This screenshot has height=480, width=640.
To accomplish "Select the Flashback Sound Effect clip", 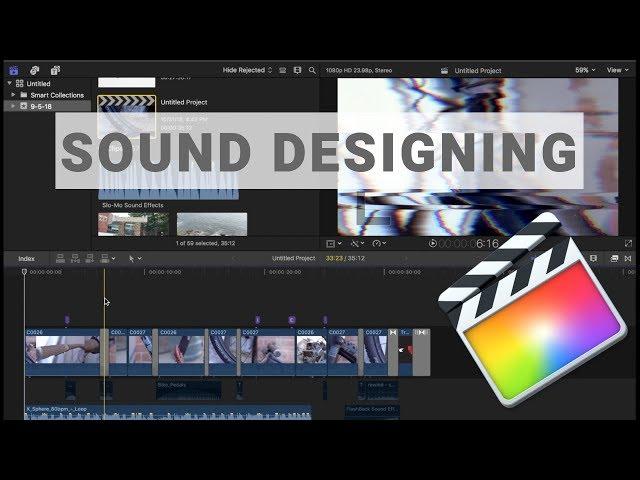I will pos(372,411).
